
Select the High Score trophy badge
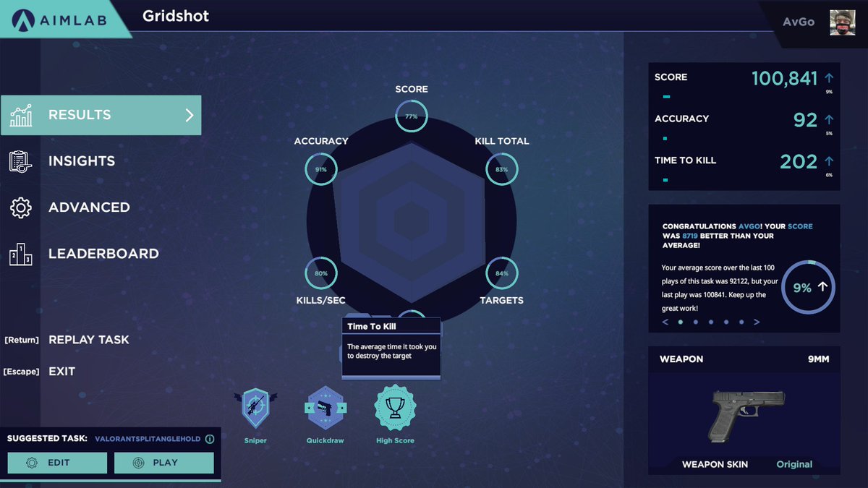click(395, 407)
